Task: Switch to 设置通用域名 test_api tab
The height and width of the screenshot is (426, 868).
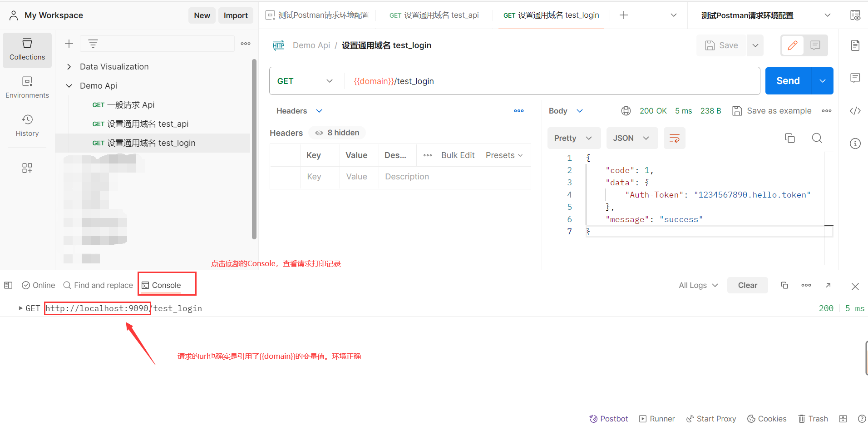Action: pos(434,15)
